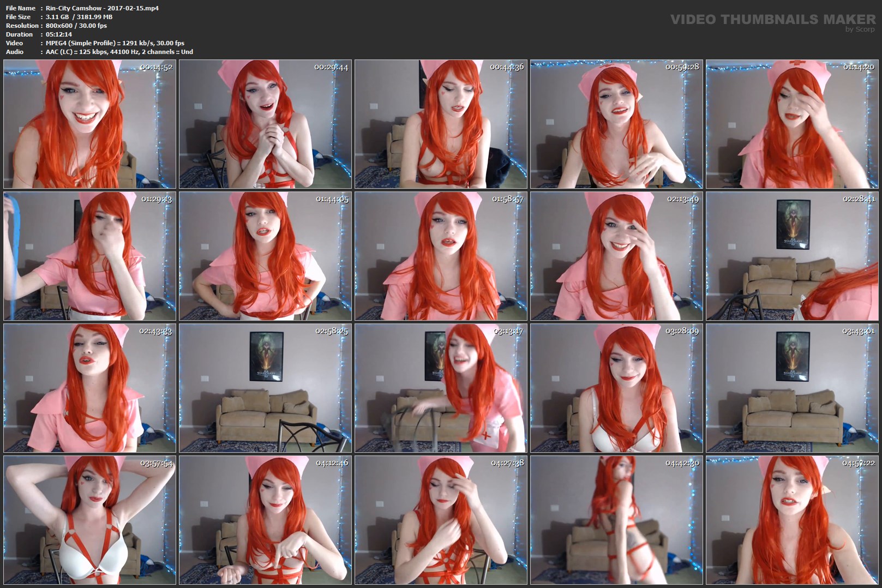This screenshot has width=882, height=588.
Task: Choose the thumbnail at 02:13:49
Action: [x=616, y=256]
